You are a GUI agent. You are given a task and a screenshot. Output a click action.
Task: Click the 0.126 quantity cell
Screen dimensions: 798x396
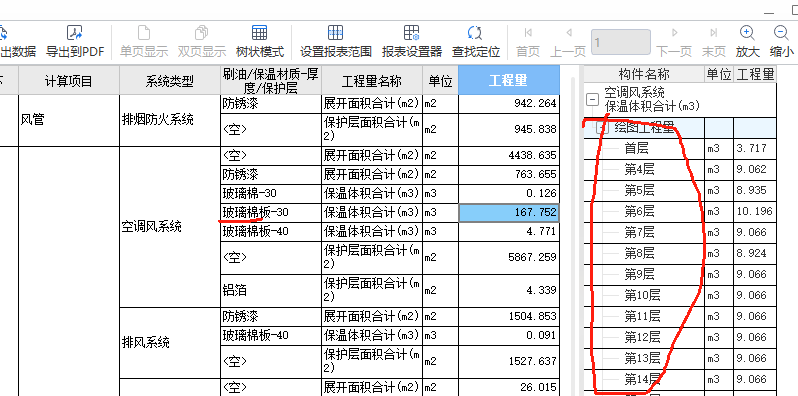coord(509,193)
